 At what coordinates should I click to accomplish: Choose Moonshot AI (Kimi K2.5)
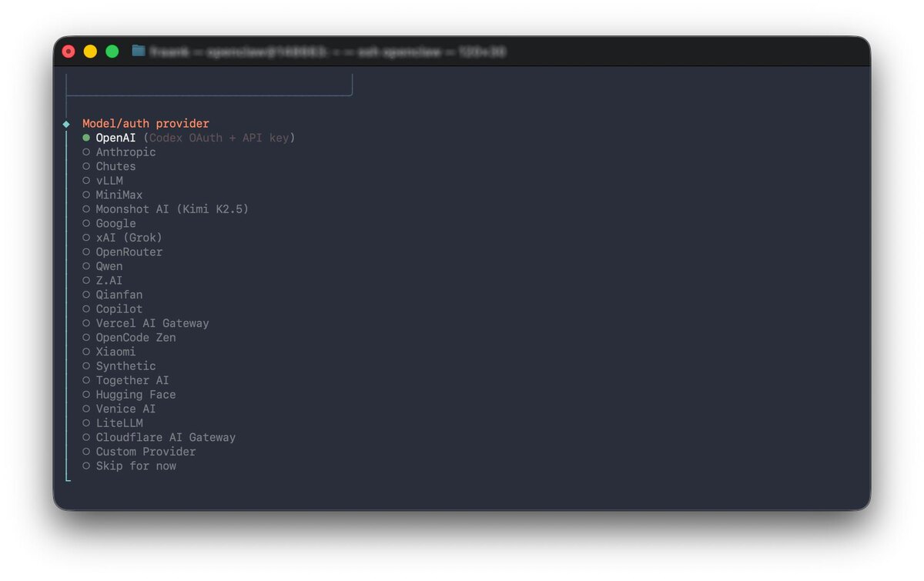[x=166, y=209]
